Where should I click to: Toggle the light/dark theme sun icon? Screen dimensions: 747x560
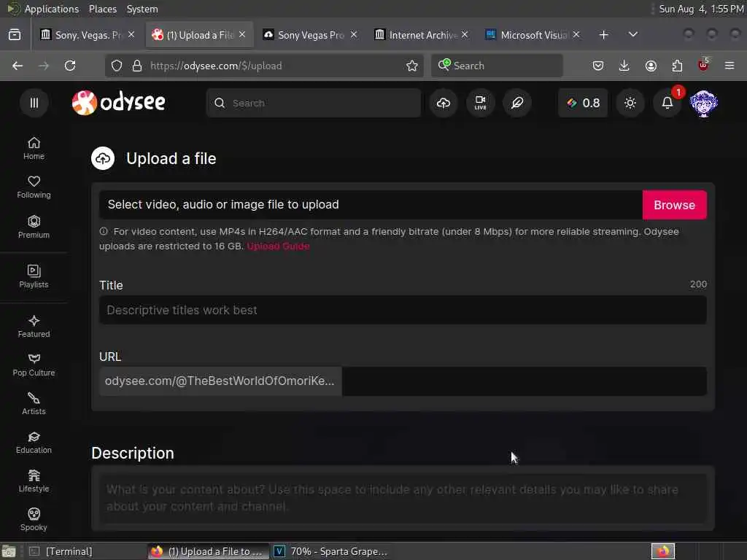pos(630,103)
